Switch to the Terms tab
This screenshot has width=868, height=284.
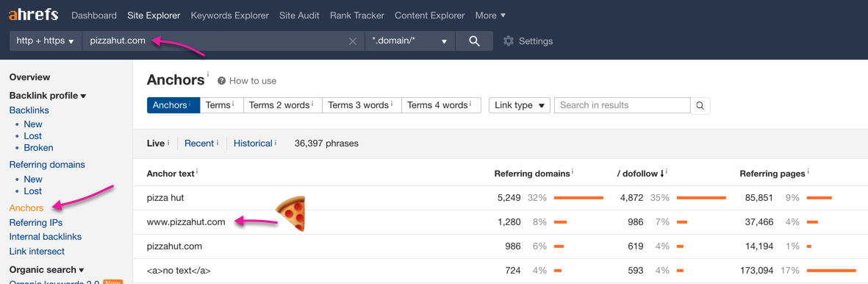pos(221,105)
